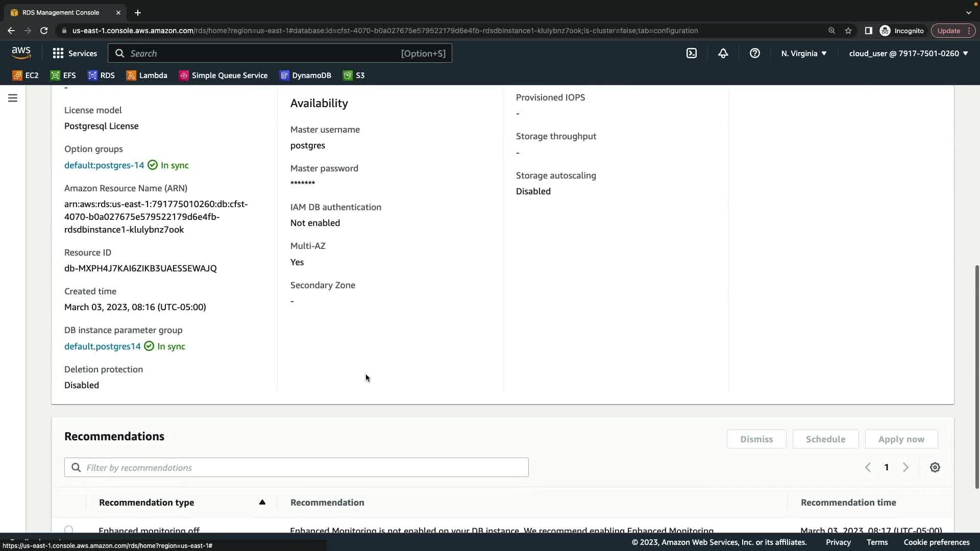Open the CloudShell terminal icon
980x551 pixels.
pos(692,53)
